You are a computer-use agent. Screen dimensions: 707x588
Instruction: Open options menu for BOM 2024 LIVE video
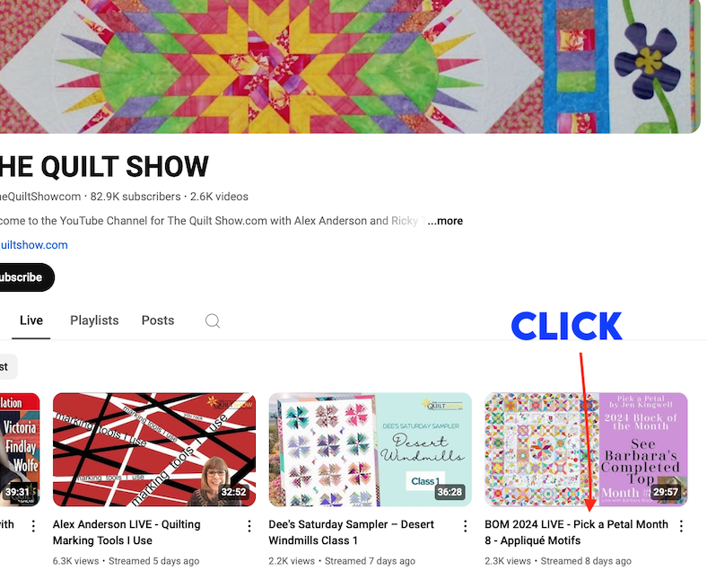click(x=681, y=526)
